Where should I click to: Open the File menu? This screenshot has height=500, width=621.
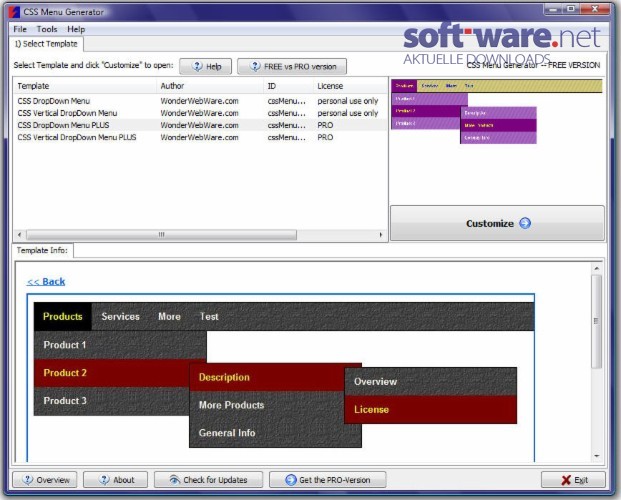(x=20, y=29)
